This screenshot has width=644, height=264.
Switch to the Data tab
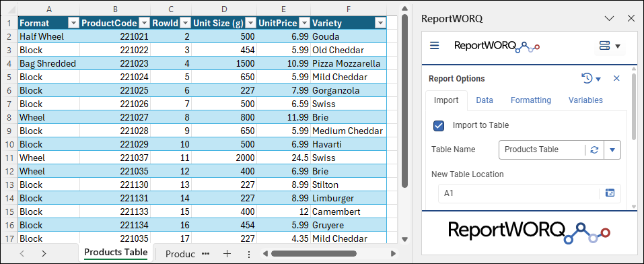485,100
